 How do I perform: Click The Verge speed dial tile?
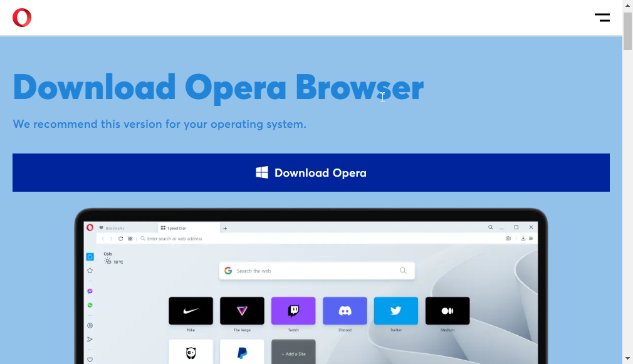click(x=242, y=311)
